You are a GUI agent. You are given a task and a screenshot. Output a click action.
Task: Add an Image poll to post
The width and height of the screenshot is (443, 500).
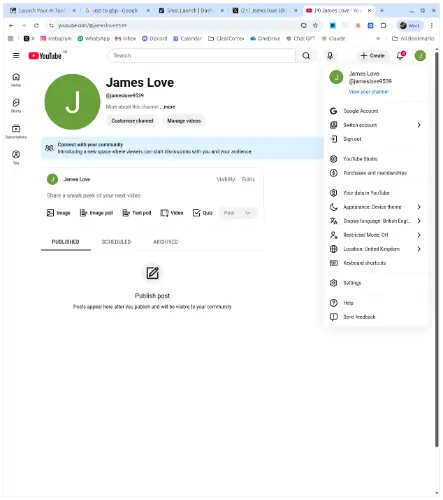[x=96, y=213]
